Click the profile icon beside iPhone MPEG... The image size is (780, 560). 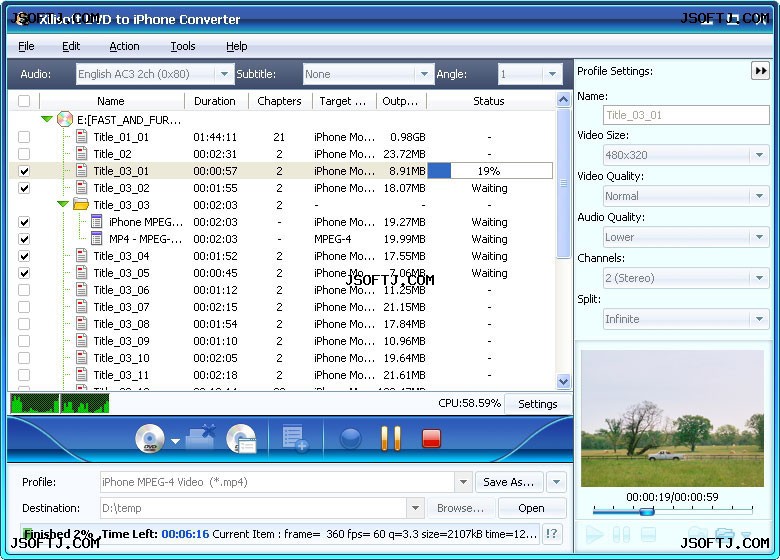97,222
